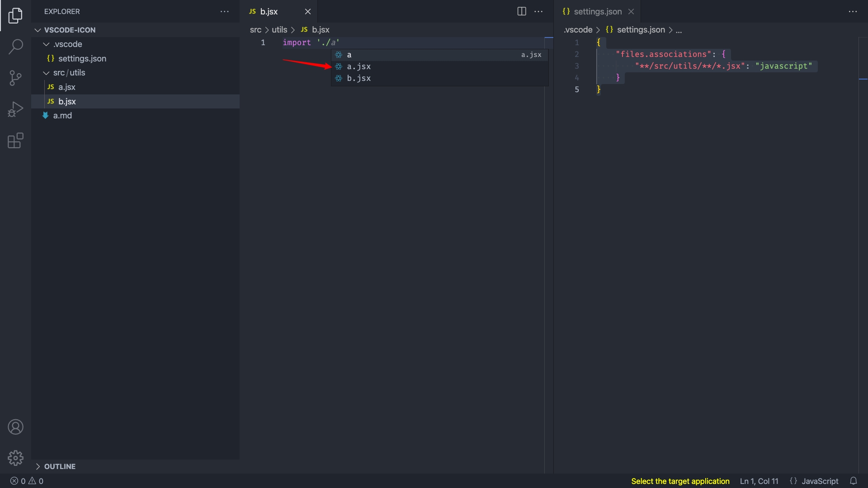
Task: Click the notifications bell in status bar
Action: (854, 481)
